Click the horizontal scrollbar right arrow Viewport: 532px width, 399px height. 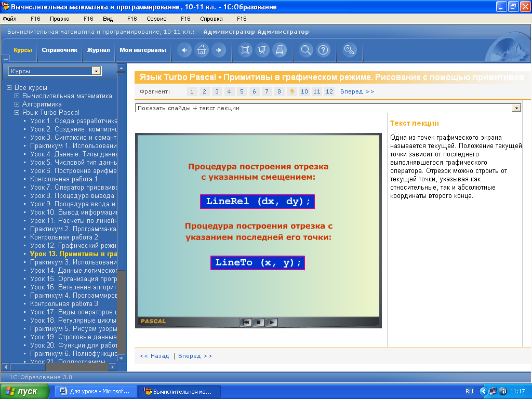coord(113,366)
